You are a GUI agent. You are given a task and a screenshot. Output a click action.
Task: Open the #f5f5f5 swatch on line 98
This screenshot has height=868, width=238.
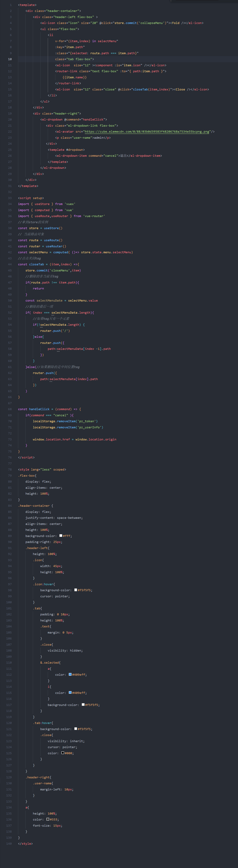pyautogui.click(x=76, y=590)
